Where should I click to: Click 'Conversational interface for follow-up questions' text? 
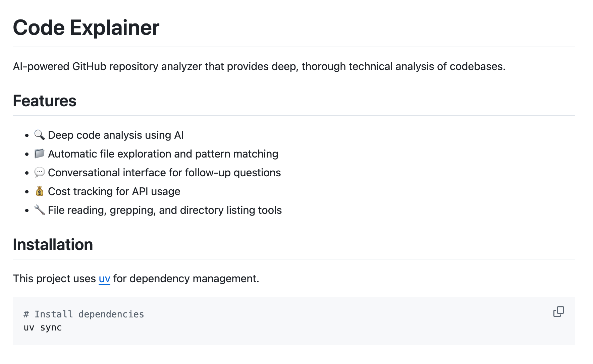click(x=164, y=173)
